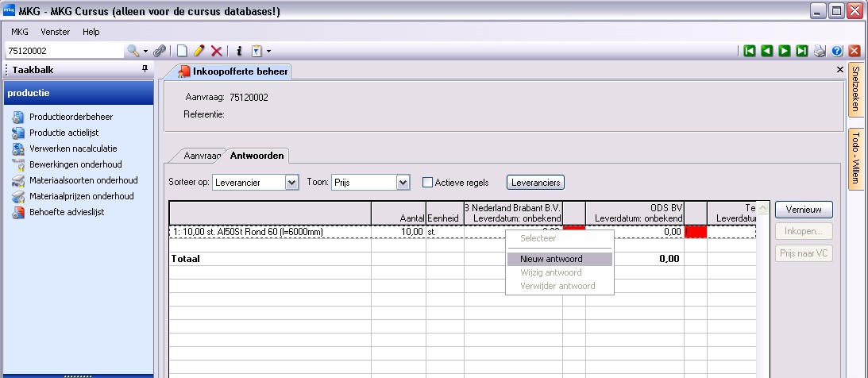Click the Nederland Brabant B.V. column header
Screen dimensions: 868x378
click(513, 213)
